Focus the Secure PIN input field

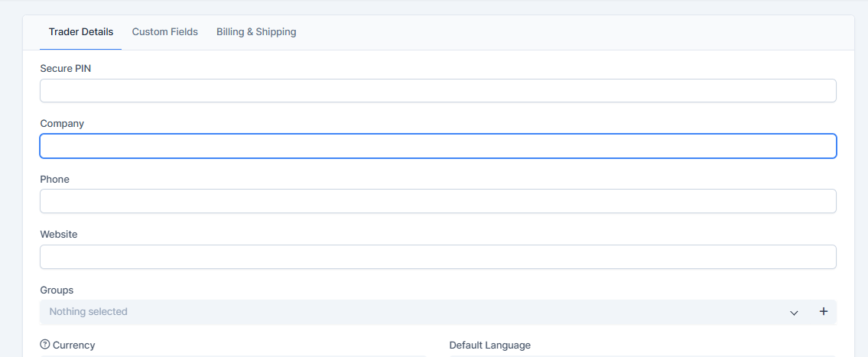(x=437, y=91)
